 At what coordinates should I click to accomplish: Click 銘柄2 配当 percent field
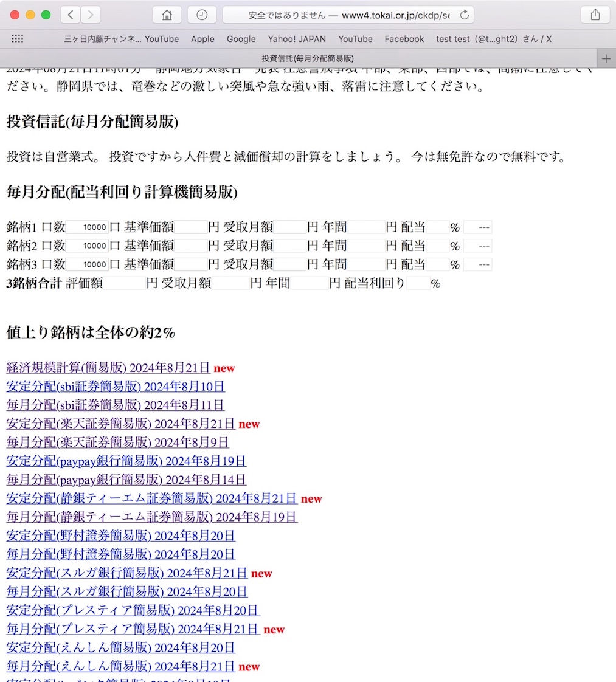click(438, 246)
